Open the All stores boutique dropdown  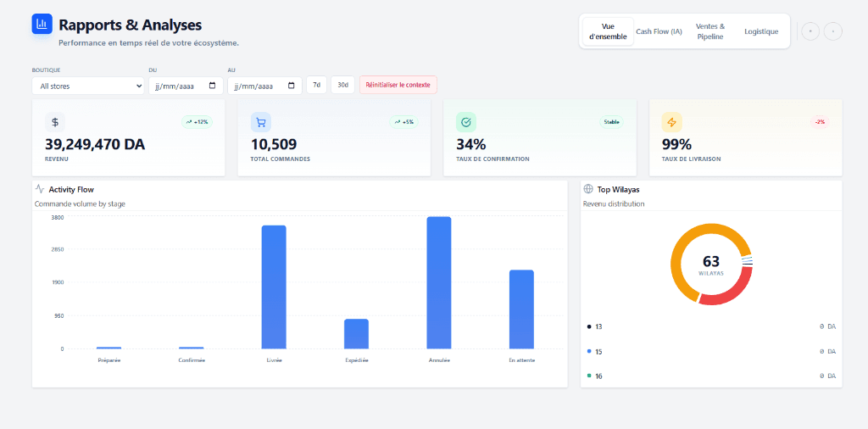[88, 86]
